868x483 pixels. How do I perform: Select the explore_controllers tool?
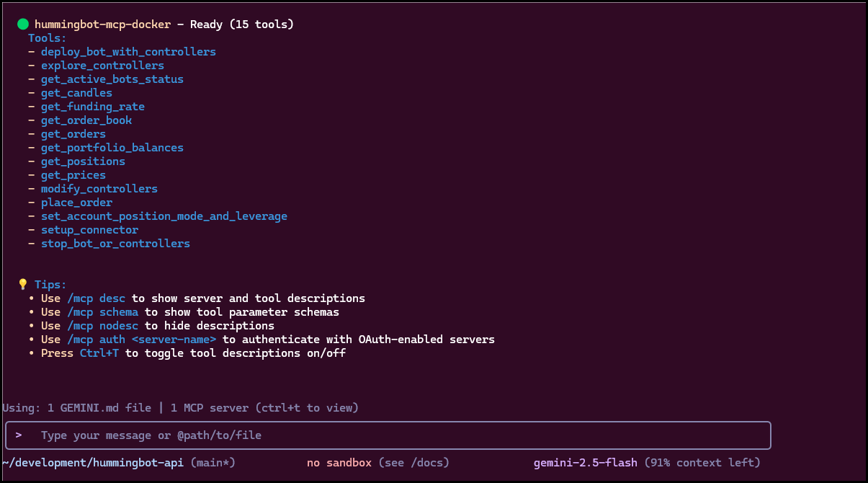(102, 65)
